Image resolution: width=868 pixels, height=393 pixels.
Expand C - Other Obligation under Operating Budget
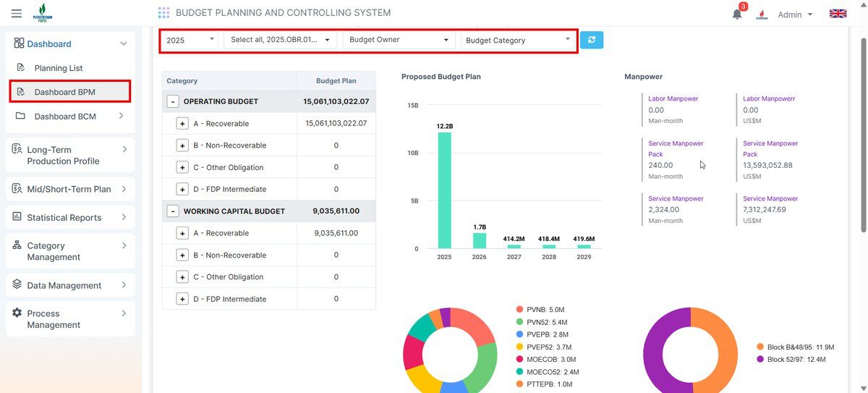click(x=183, y=167)
